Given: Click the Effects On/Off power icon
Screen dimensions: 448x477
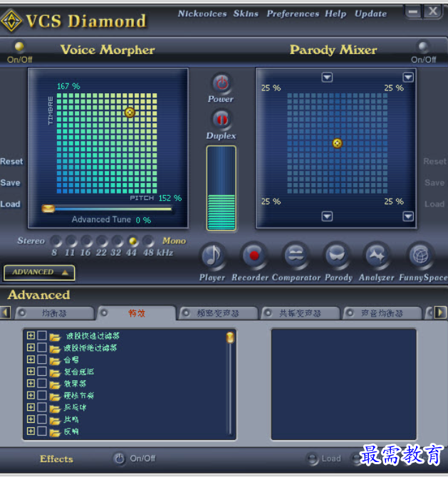Looking at the screenshot, I should [120, 458].
